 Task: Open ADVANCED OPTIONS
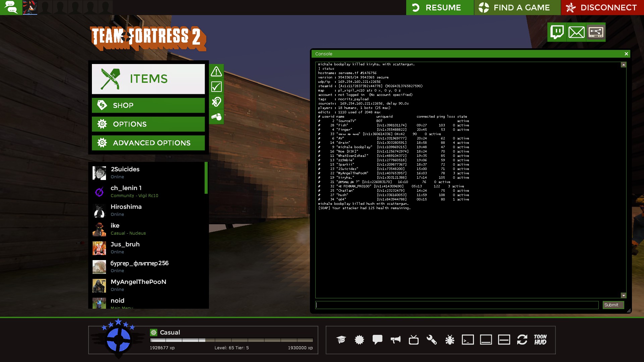[x=148, y=143]
